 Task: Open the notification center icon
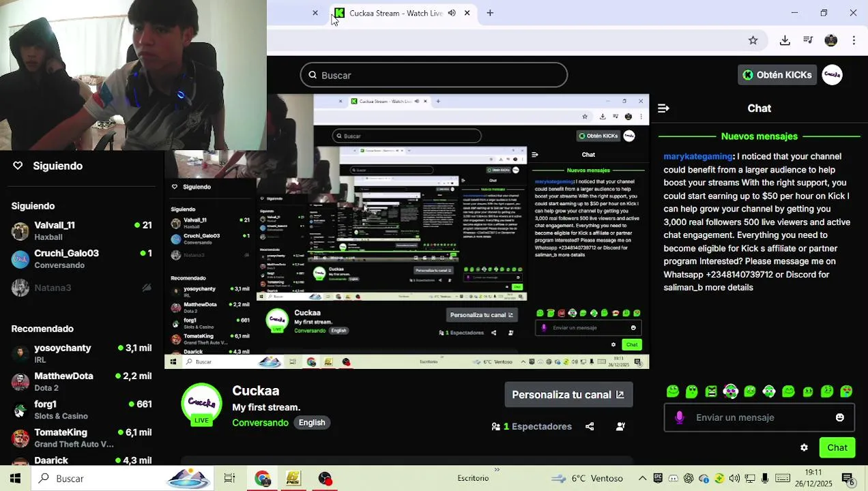tap(848, 479)
